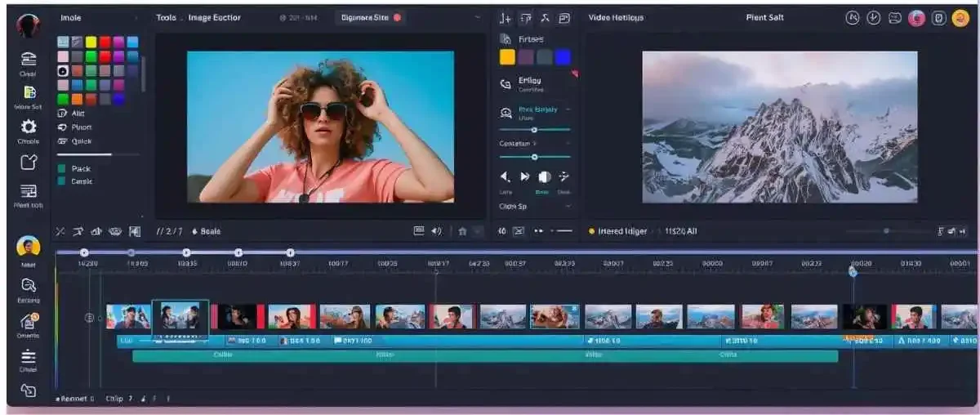Select the arrow tool next to scissors
The image size is (980, 415).
[x=78, y=232]
